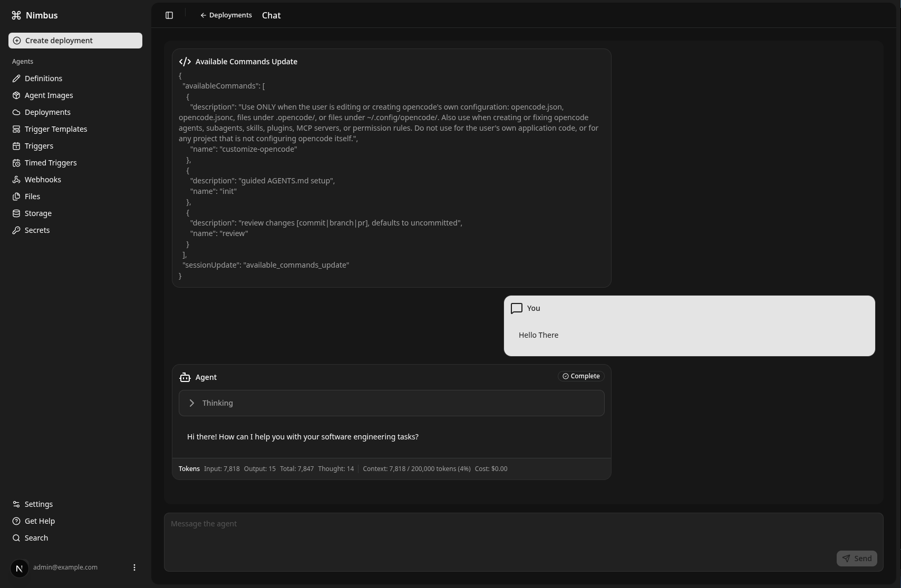This screenshot has width=901, height=588.
Task: Open Agent Images box icon
Action: pyautogui.click(x=16, y=95)
